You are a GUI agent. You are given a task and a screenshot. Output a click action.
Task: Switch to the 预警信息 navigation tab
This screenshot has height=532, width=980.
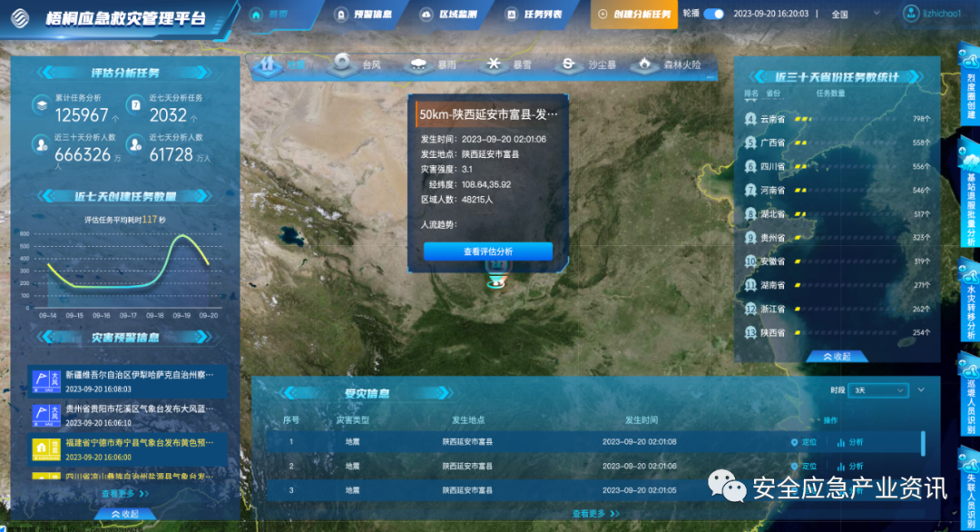[x=367, y=14]
